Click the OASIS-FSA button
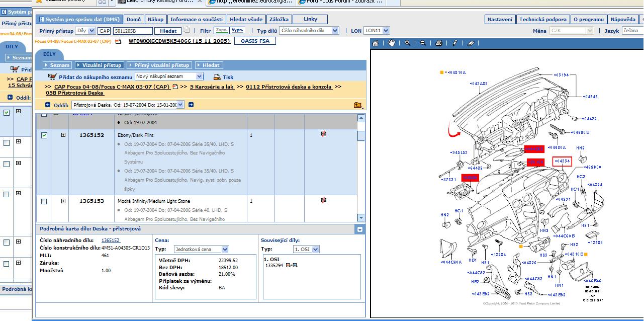This screenshot has width=644, height=321. [255, 41]
